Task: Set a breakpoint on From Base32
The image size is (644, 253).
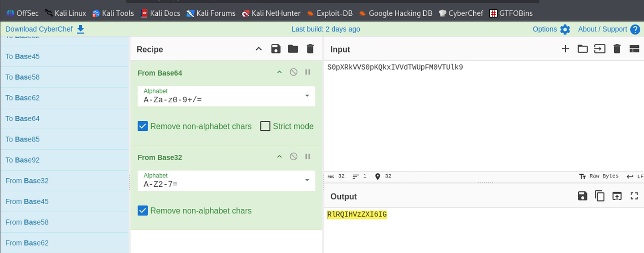Action: click(308, 157)
